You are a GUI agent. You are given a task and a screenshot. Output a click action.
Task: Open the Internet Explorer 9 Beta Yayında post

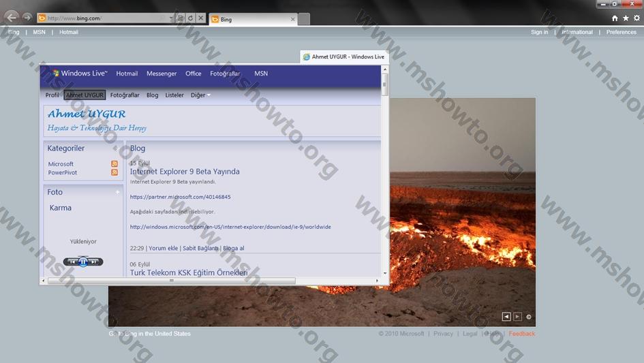tap(185, 171)
